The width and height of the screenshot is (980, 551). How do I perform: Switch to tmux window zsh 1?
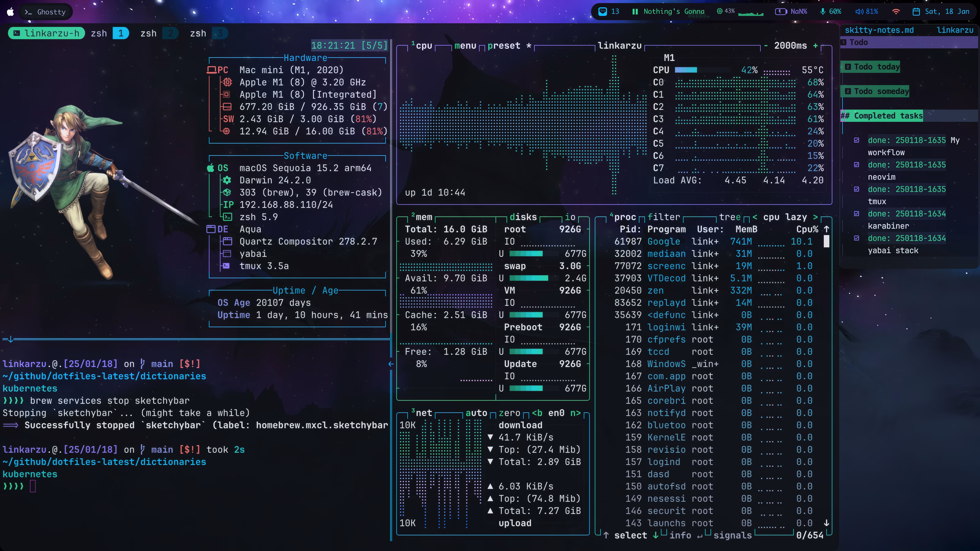(x=110, y=33)
